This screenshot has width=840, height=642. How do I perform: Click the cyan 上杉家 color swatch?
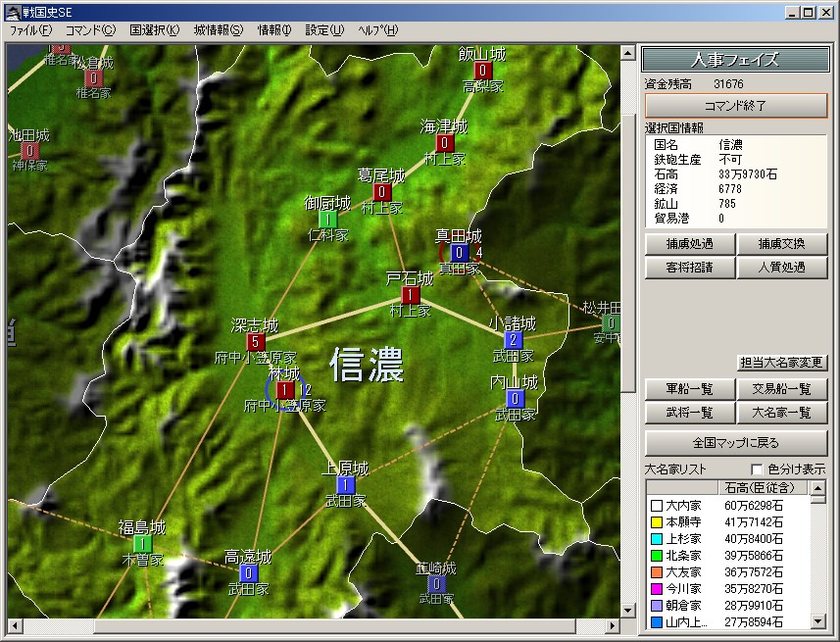tap(657, 538)
